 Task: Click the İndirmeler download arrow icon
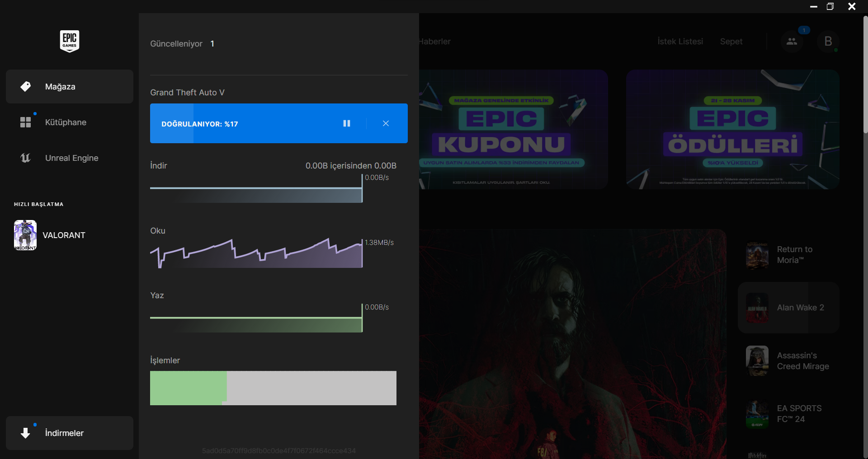pyautogui.click(x=26, y=433)
